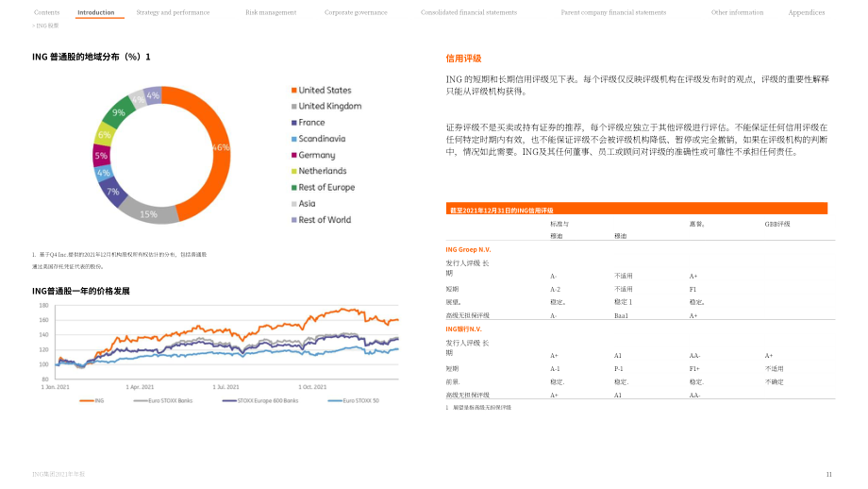Viewport: 868px width, 489px height.
Task: Click the 'ING Groep N.V.' row heading
Action: 468,250
